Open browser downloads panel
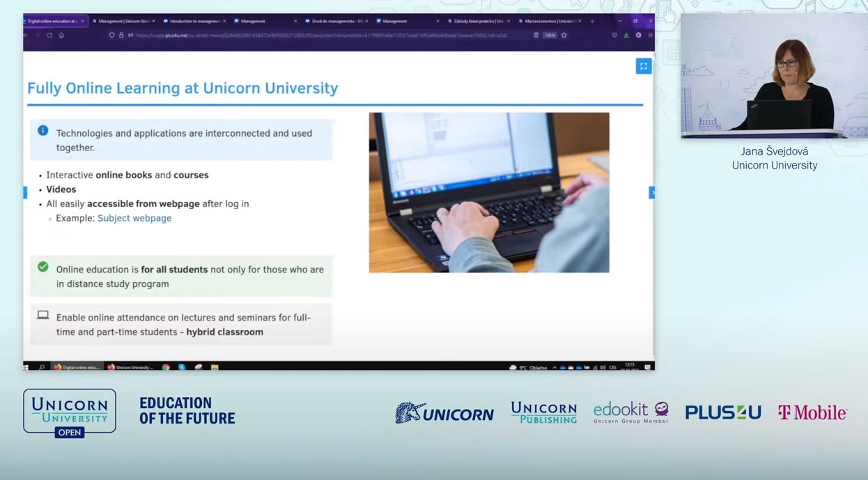The height and width of the screenshot is (480, 868). click(x=626, y=35)
